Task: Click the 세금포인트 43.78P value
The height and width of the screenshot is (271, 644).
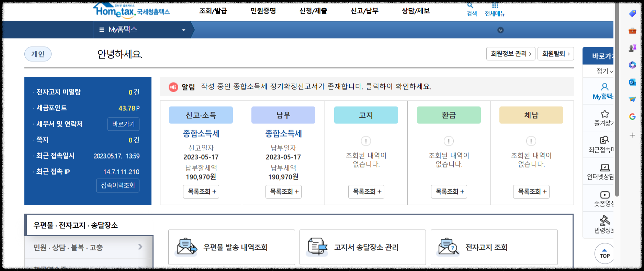Action: [x=129, y=108]
